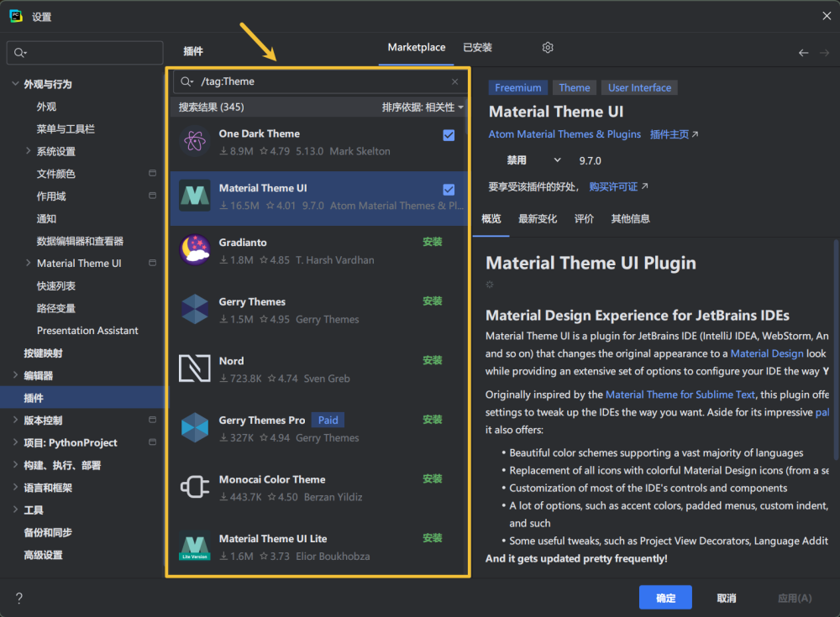Open the help question mark icon
Viewport: 840px width, 617px height.
point(19,598)
